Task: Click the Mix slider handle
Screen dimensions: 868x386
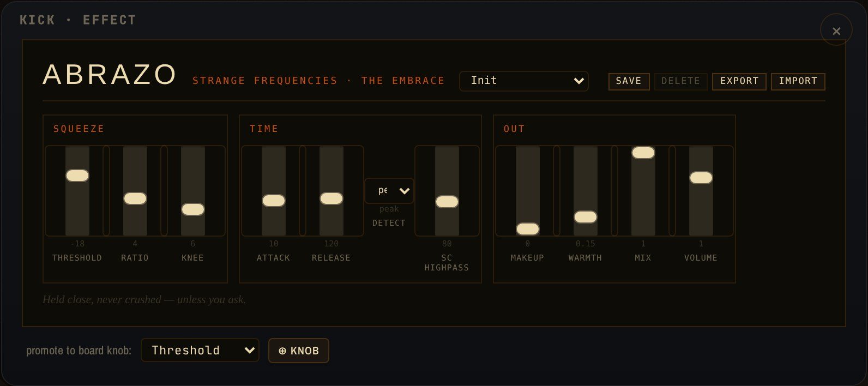Action: click(643, 153)
